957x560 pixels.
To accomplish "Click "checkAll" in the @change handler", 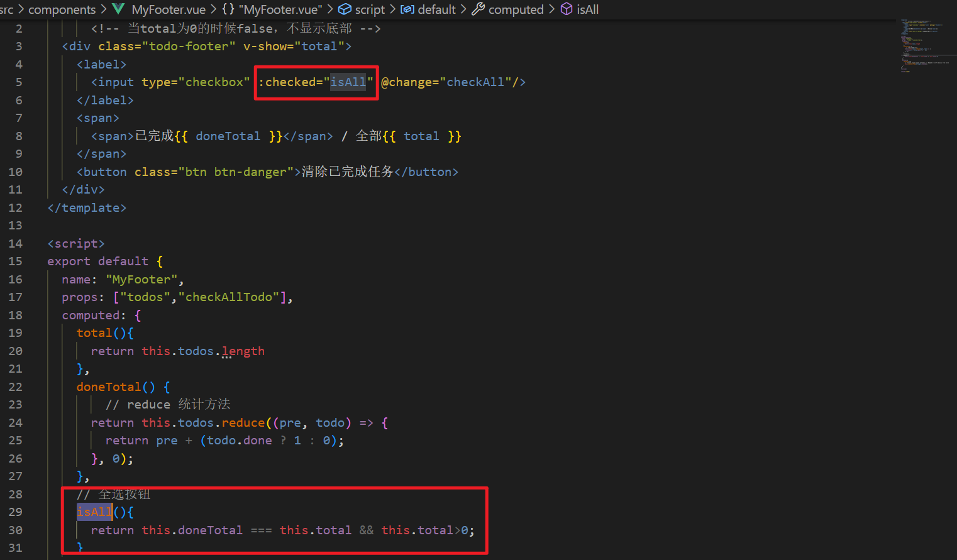I will click(475, 82).
